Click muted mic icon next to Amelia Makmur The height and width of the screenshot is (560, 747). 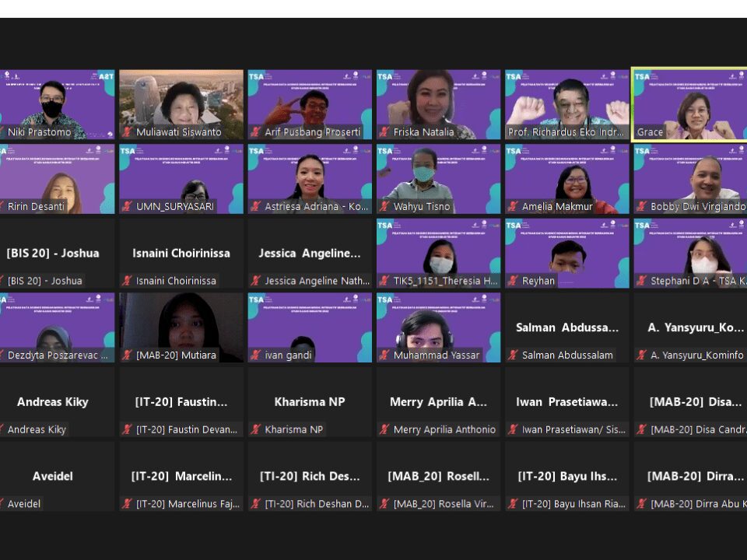click(513, 207)
